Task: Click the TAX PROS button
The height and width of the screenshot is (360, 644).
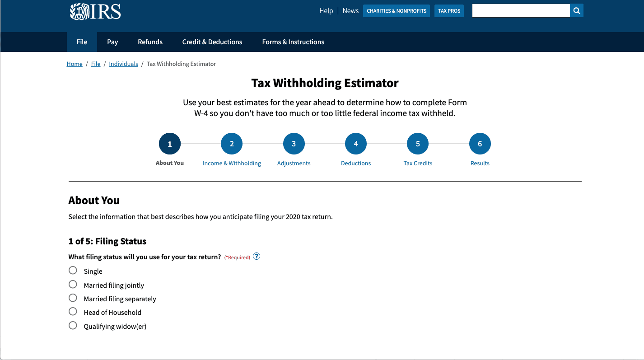Action: click(x=449, y=10)
